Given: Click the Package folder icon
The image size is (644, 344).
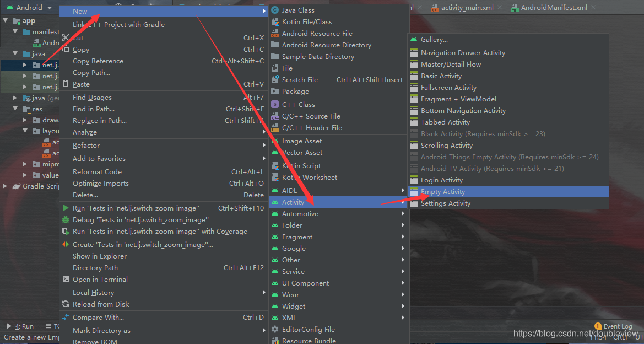Looking at the screenshot, I should [275, 92].
